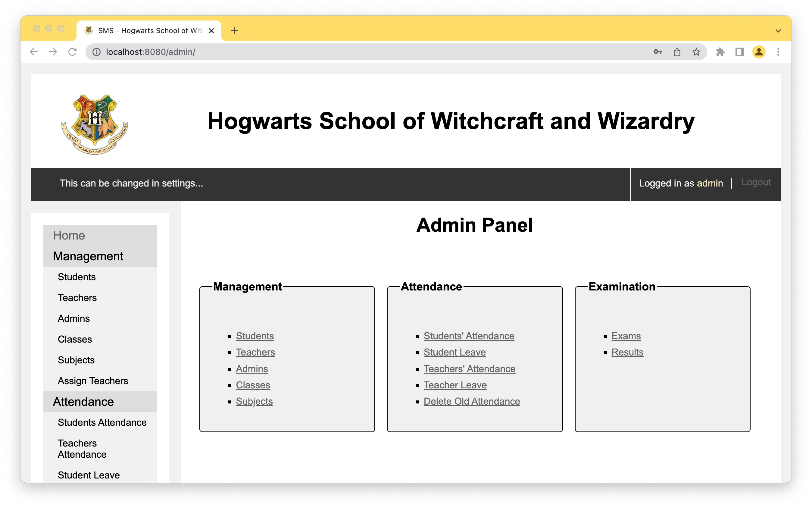Open a new tab with plus button
812x508 pixels.
[x=234, y=30]
